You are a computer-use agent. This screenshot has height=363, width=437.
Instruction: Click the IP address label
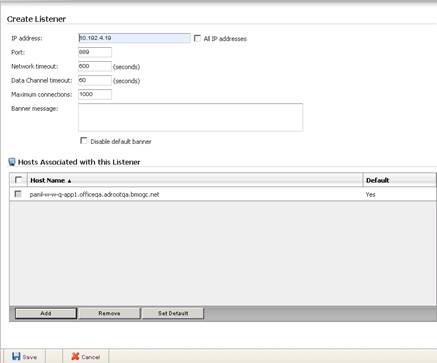tap(27, 38)
